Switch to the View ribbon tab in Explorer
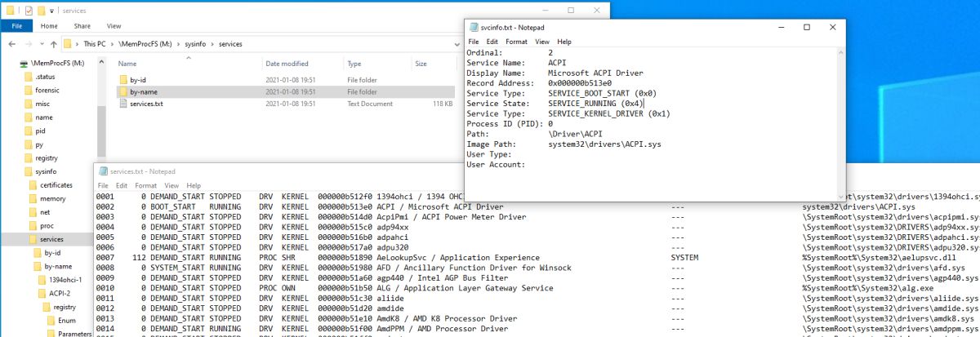The height and width of the screenshot is (337, 980). tap(115, 26)
